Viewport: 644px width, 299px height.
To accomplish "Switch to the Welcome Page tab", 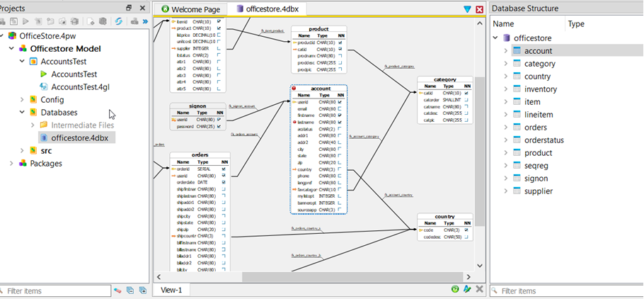I will [x=191, y=9].
